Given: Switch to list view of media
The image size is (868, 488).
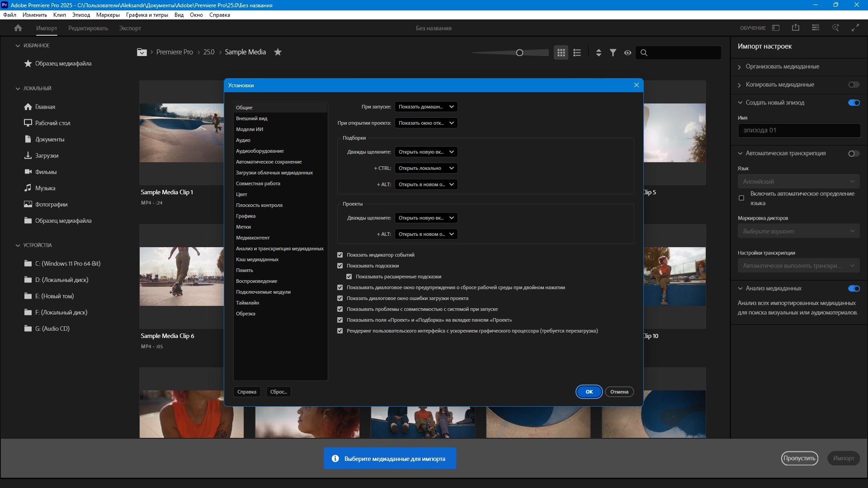Looking at the screenshot, I should (577, 52).
